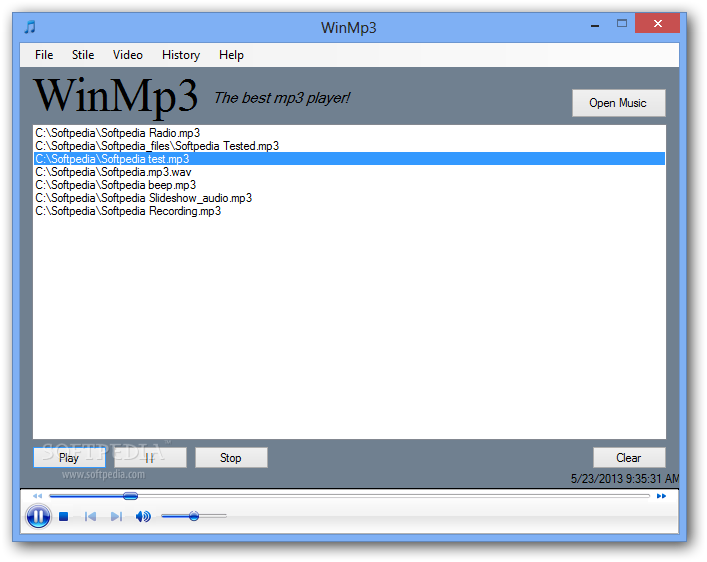The image size is (707, 562).
Task: Mute audio with the speaker icon
Action: (x=143, y=516)
